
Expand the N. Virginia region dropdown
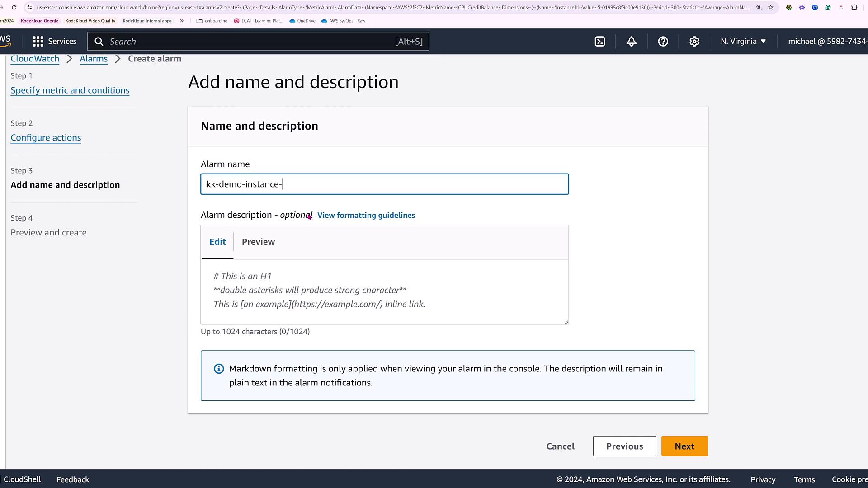click(743, 41)
